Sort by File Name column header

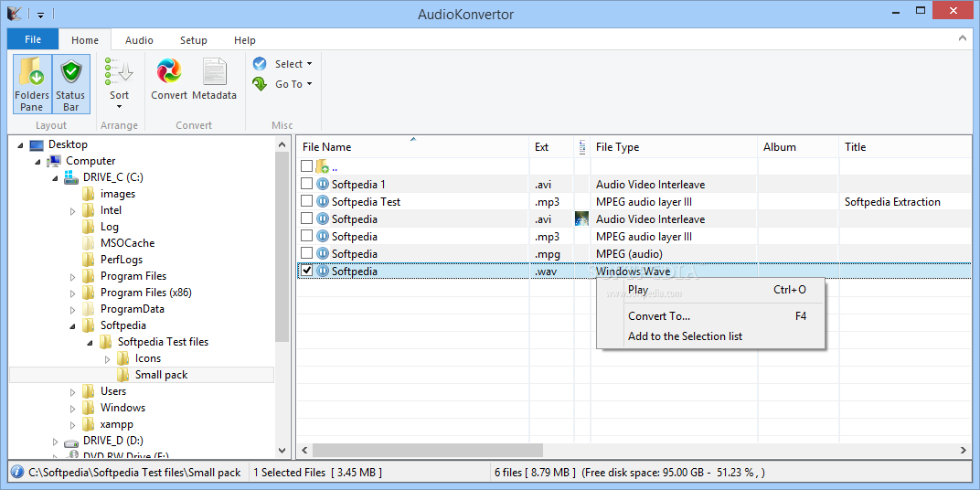412,147
